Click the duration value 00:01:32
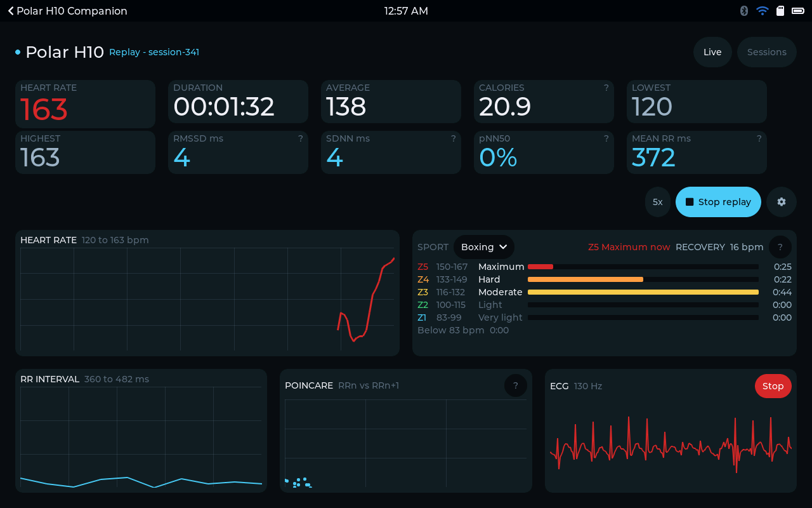The width and height of the screenshot is (812, 508). (x=224, y=107)
